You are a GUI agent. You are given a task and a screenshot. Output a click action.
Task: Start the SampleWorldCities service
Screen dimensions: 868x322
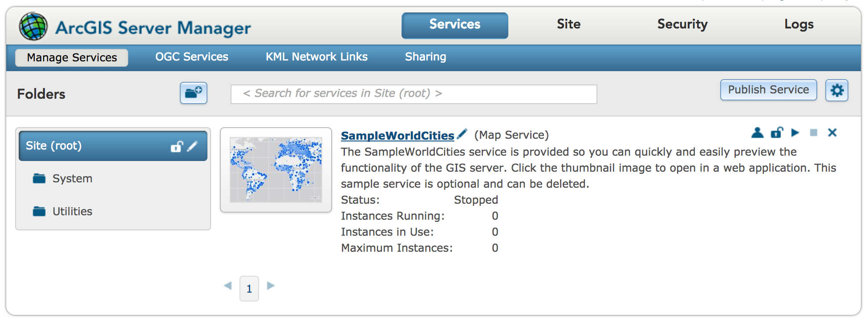795,133
